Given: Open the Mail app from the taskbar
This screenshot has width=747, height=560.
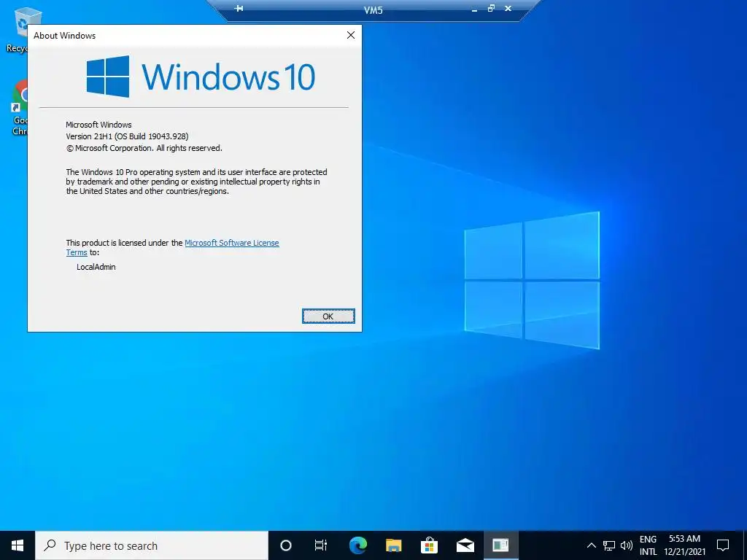Looking at the screenshot, I should (465, 545).
